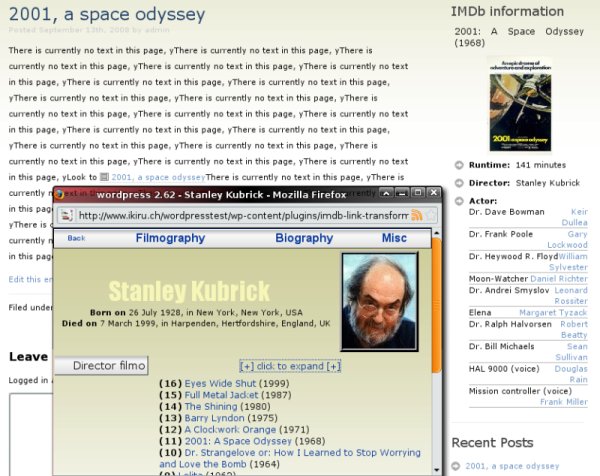Click the RSS feed icon in address bar
The width and height of the screenshot is (600, 476).
417,215
